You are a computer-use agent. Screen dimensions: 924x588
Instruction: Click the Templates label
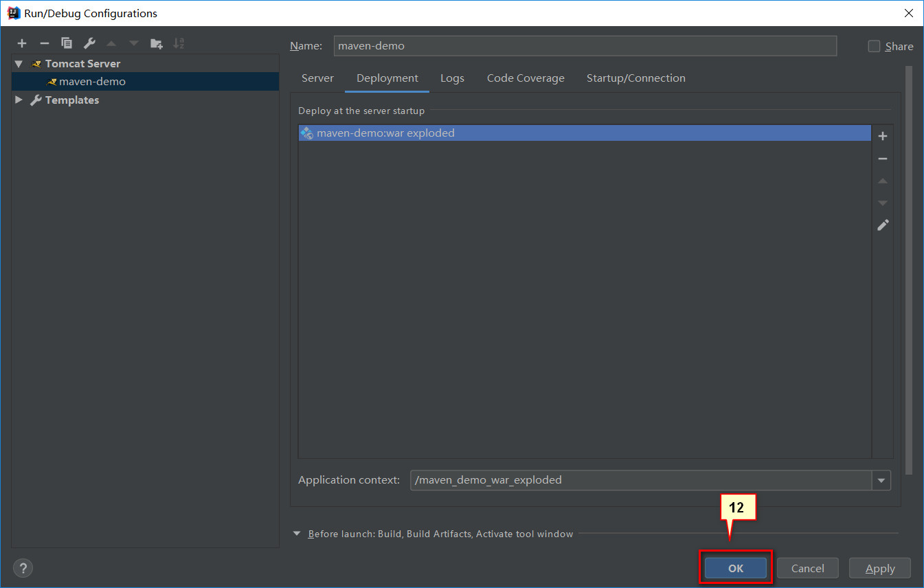pos(72,100)
